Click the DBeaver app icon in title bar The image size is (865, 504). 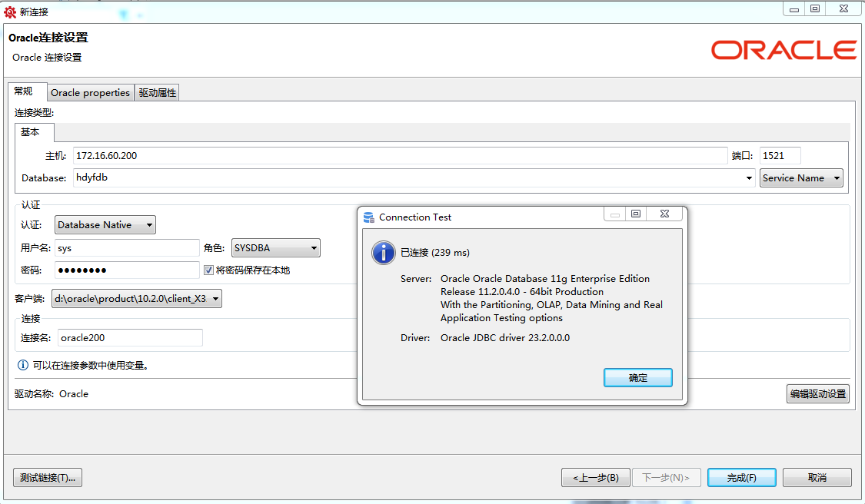coord(10,12)
